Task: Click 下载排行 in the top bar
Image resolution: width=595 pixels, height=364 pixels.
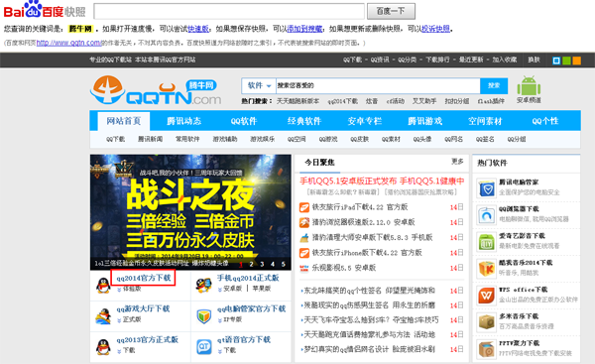Action: click(437, 60)
